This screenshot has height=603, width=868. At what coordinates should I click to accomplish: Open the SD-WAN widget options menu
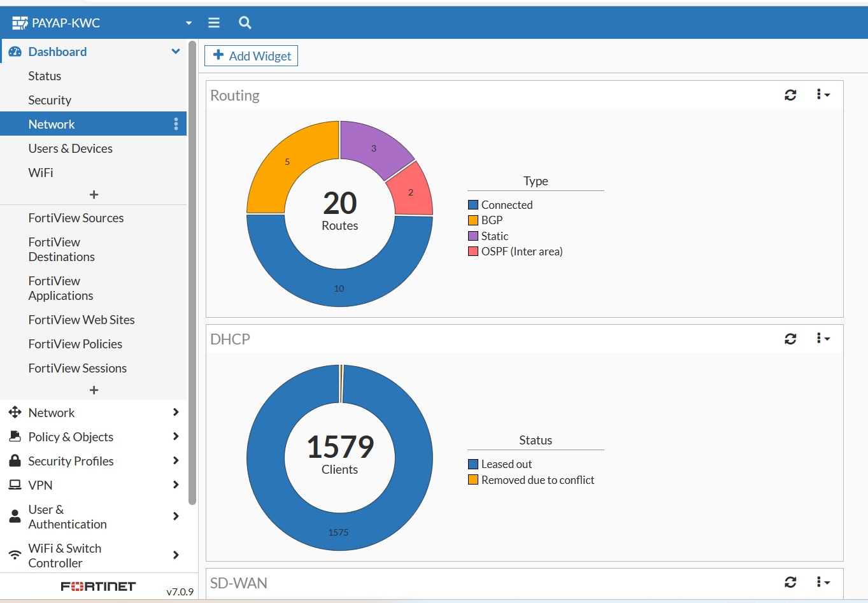[823, 582]
